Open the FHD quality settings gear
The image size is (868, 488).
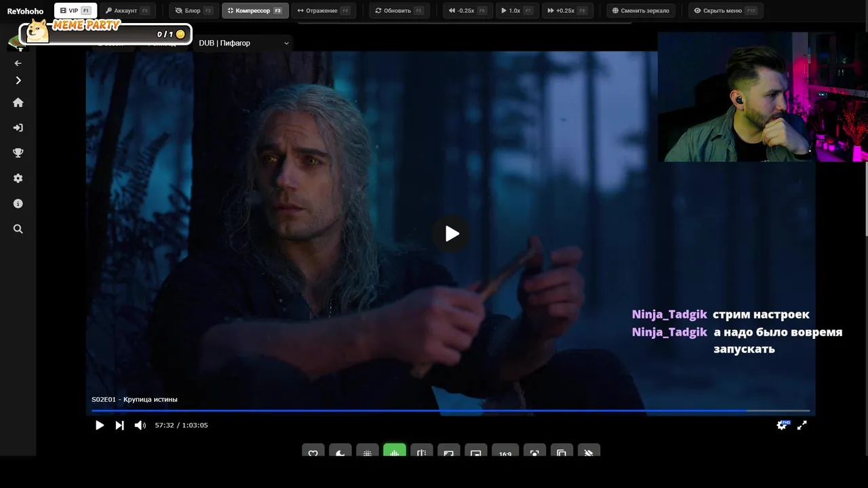click(x=782, y=425)
